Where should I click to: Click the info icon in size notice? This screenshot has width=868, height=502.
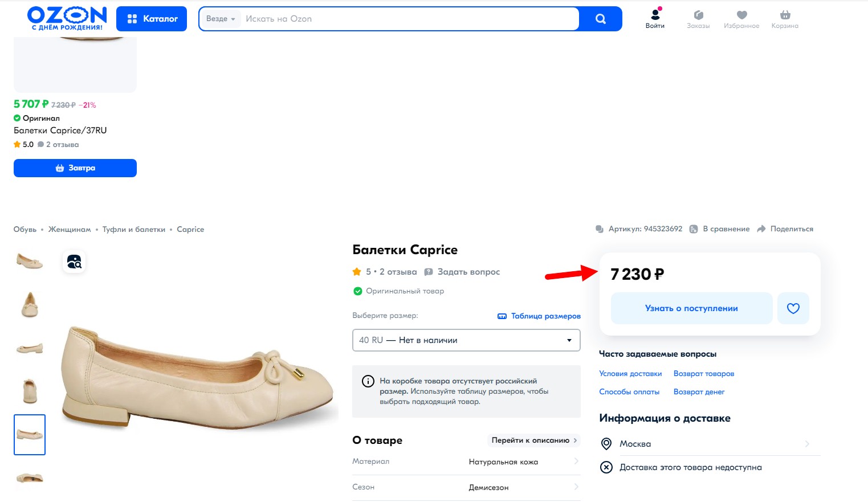[368, 382]
